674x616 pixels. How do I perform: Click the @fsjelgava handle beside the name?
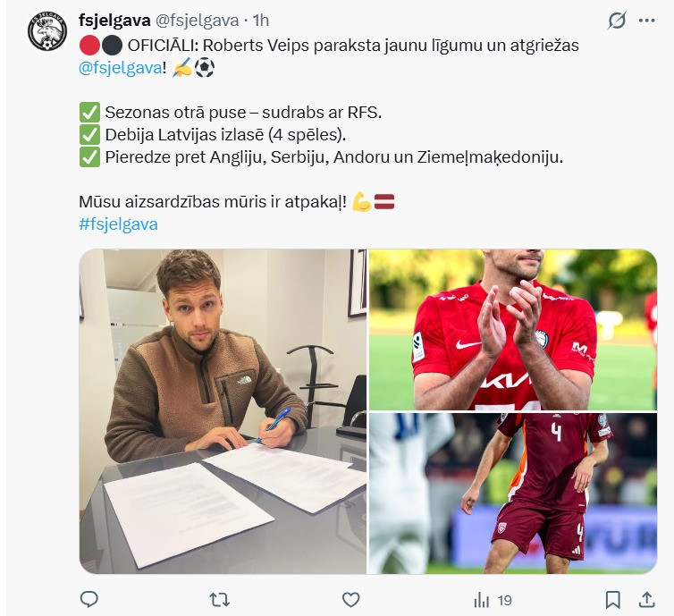[x=197, y=20]
